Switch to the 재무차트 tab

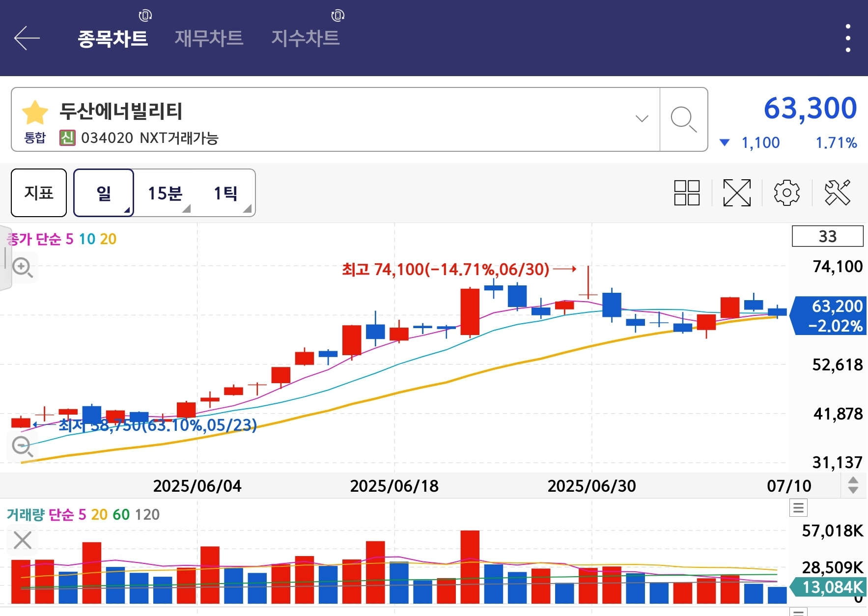tap(209, 38)
